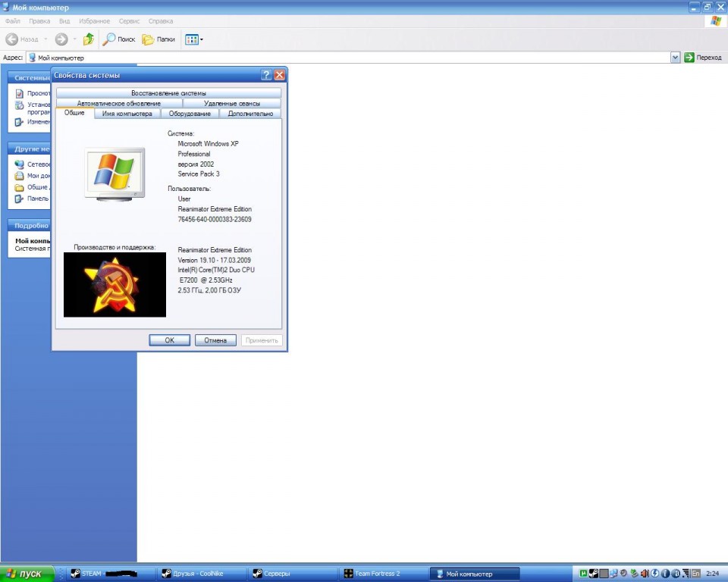
Task: Go up one folder level
Action: coord(88,39)
